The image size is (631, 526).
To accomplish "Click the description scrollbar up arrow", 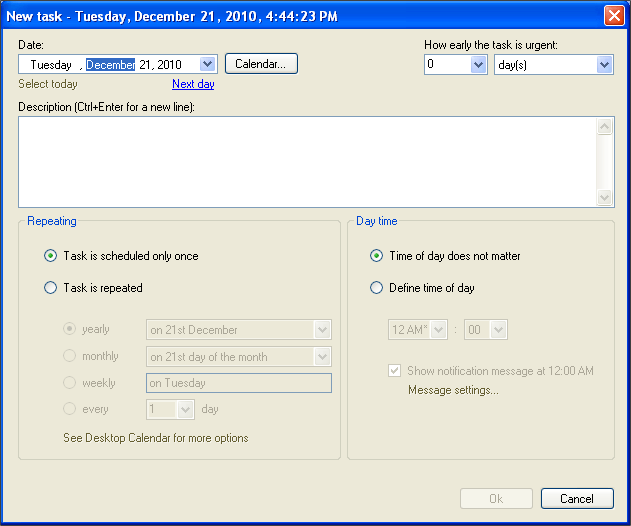I will [604, 127].
